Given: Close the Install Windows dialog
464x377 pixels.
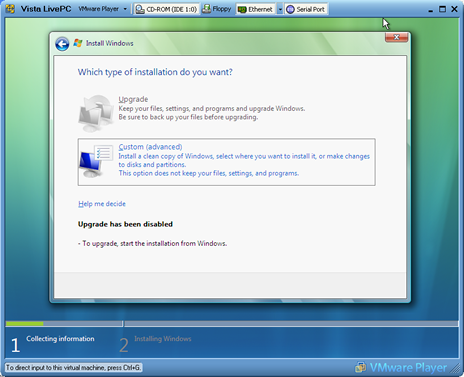Looking at the screenshot, I should 397,37.
